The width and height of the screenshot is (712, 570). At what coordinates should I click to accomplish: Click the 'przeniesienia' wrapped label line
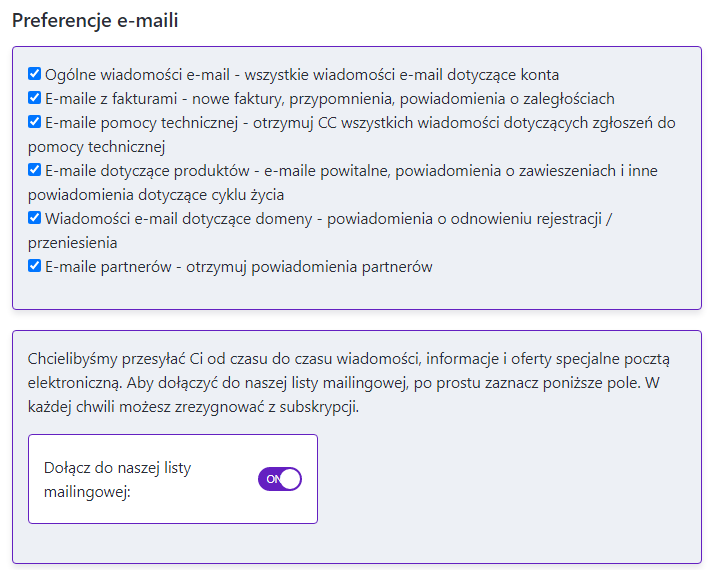tap(73, 242)
